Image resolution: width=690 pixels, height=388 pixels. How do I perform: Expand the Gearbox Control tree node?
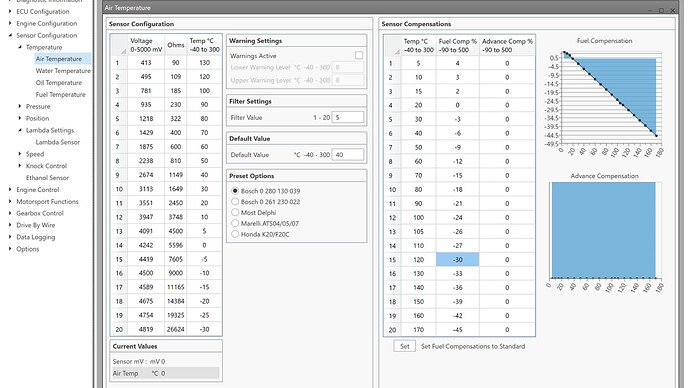[x=10, y=213]
